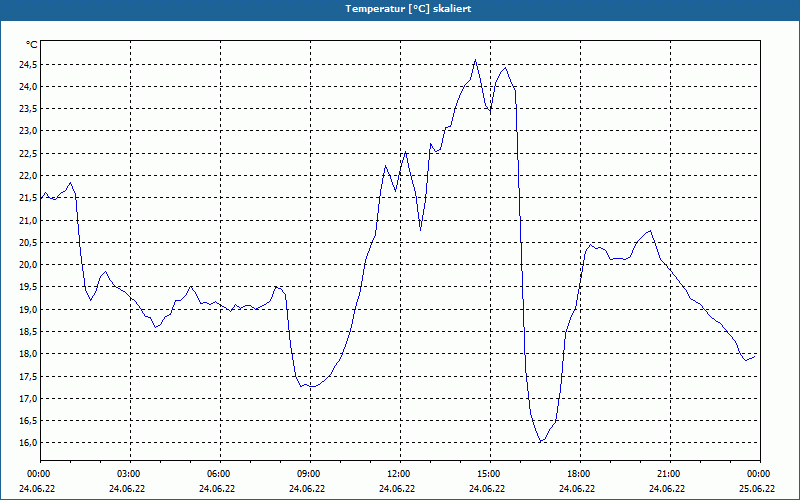Select the 19,5 y-axis label
The image size is (800, 500).
28,287
